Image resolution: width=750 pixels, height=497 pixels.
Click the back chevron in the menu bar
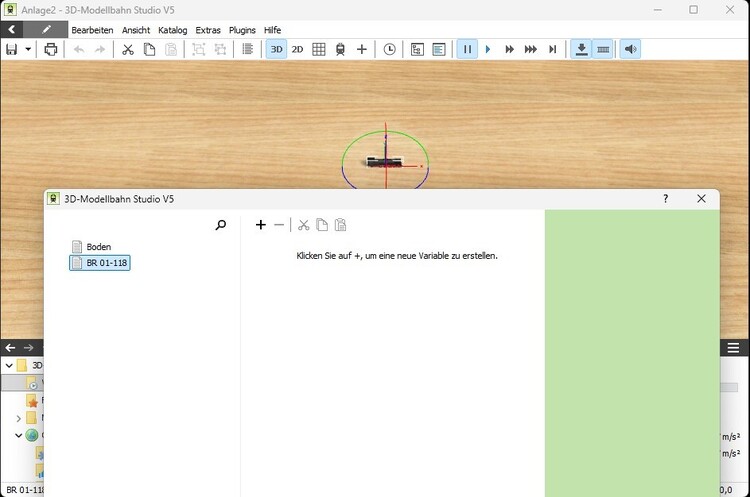point(11,30)
